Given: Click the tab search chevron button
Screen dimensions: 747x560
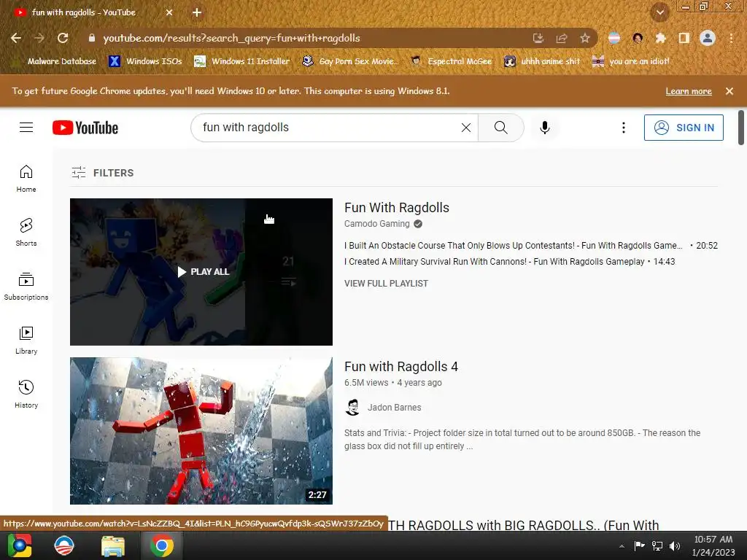Looking at the screenshot, I should pos(660,12).
